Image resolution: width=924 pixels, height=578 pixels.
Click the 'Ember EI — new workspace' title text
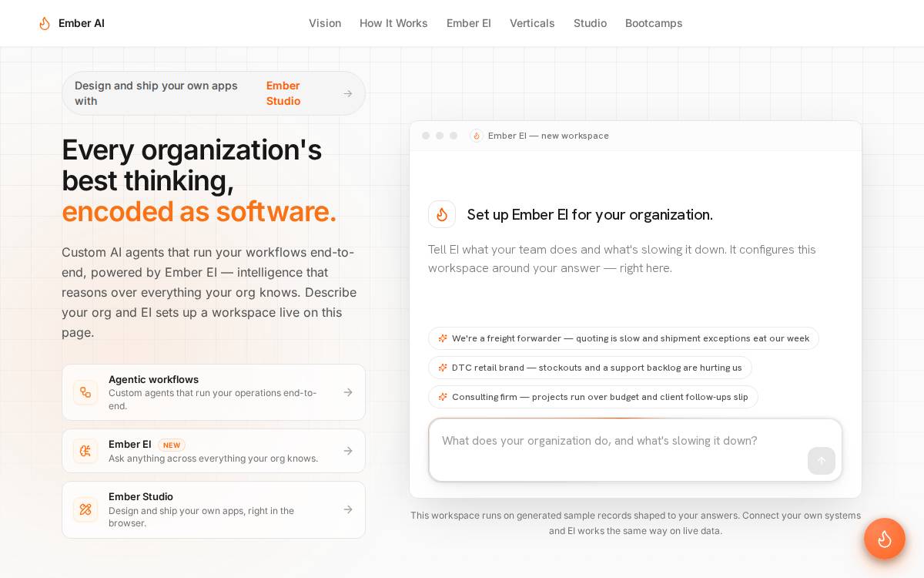[548, 136]
